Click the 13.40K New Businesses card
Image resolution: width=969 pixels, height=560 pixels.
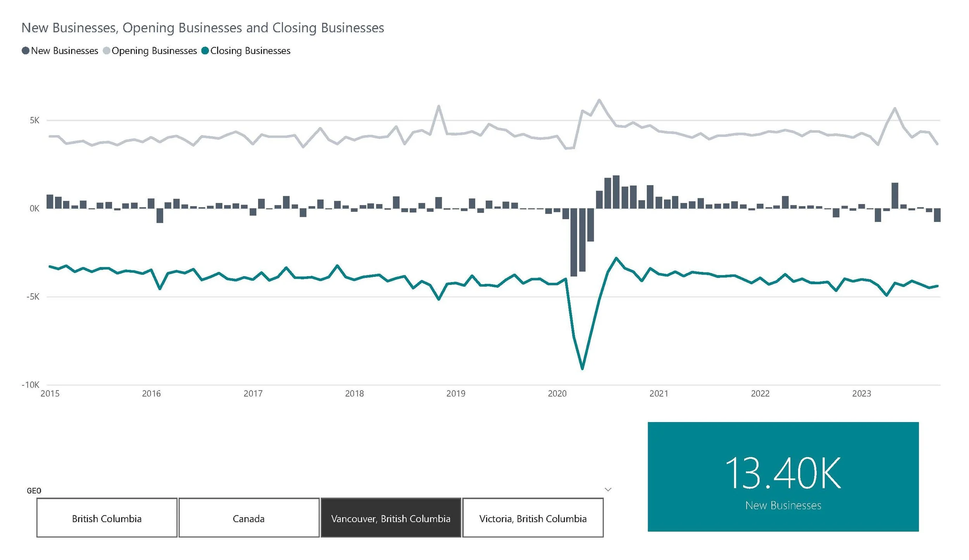pyautogui.click(x=783, y=477)
